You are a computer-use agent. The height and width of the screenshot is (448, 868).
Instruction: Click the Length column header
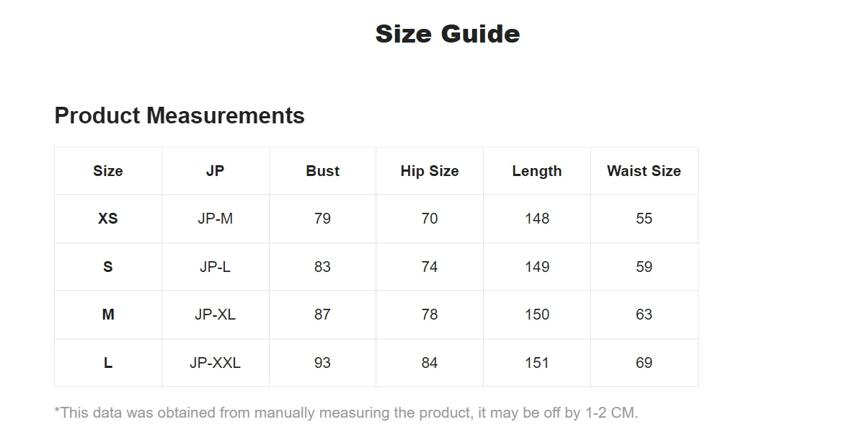(536, 171)
